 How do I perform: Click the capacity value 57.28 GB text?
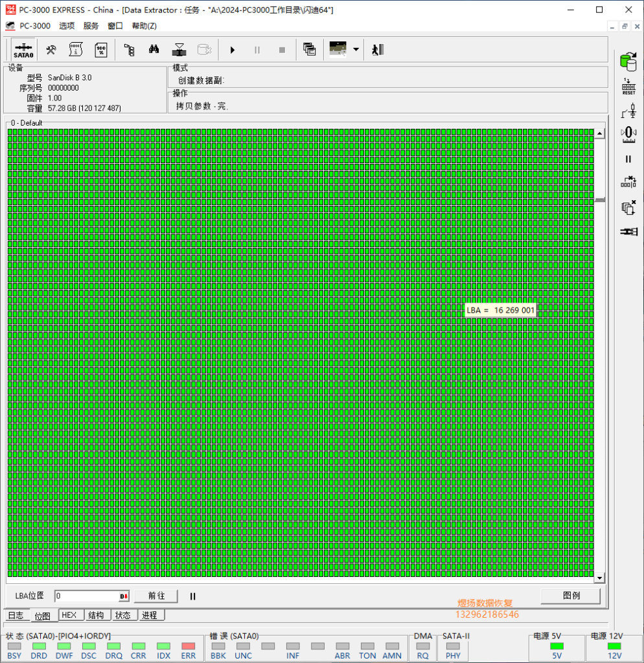click(x=84, y=108)
